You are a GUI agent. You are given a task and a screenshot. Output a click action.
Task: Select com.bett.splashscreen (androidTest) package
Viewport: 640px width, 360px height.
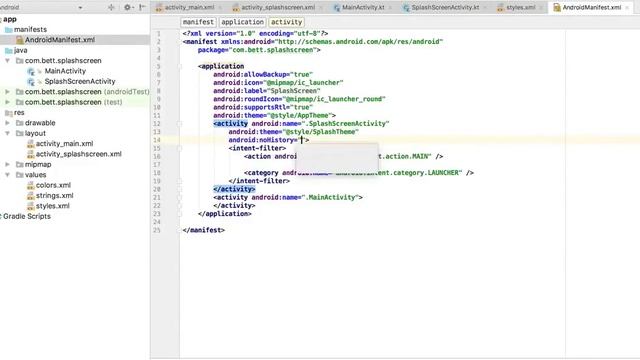pyautogui.click(x=87, y=91)
